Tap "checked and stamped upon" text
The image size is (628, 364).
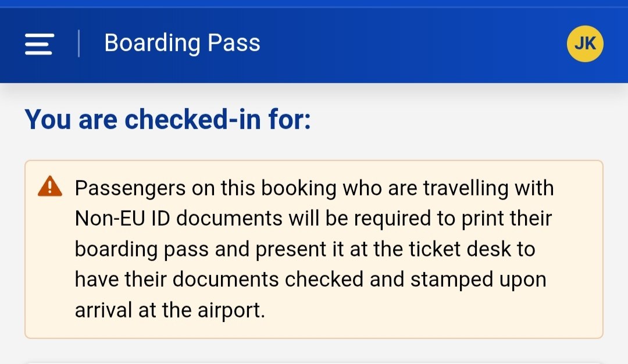pos(415,280)
